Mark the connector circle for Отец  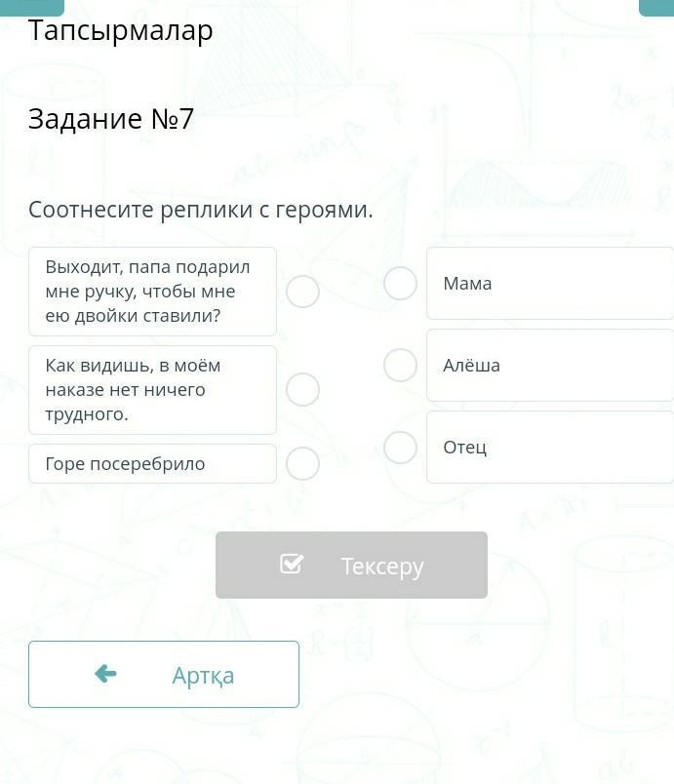point(400,448)
